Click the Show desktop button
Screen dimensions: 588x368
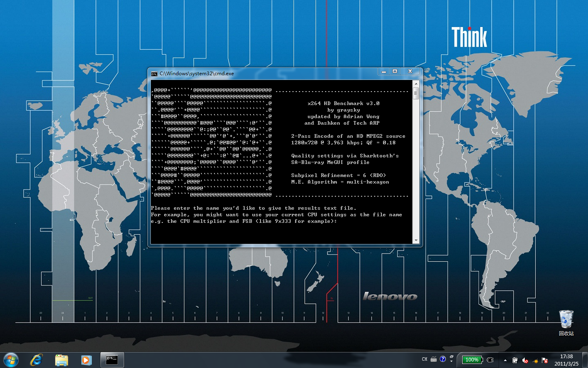(585, 360)
